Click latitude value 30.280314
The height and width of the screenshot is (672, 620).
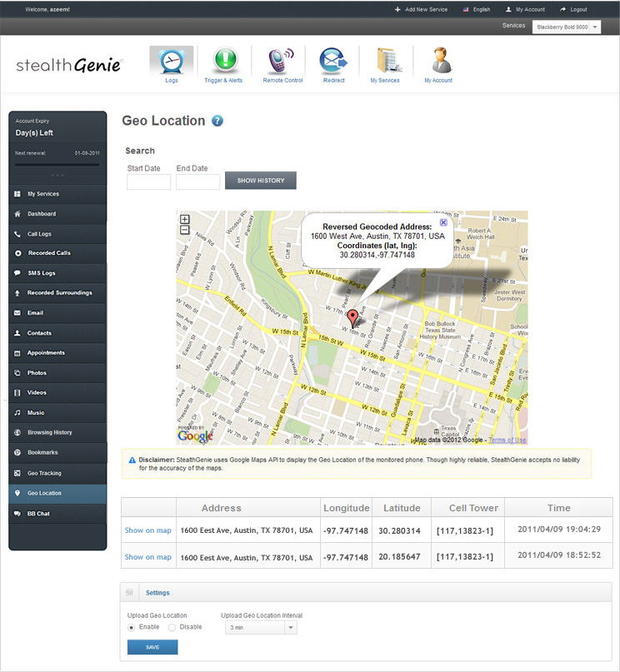(x=399, y=530)
